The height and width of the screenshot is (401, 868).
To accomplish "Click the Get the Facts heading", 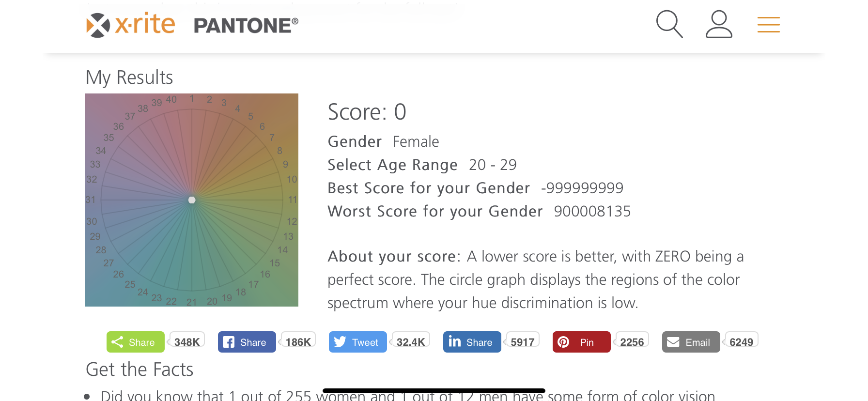I will tap(139, 370).
